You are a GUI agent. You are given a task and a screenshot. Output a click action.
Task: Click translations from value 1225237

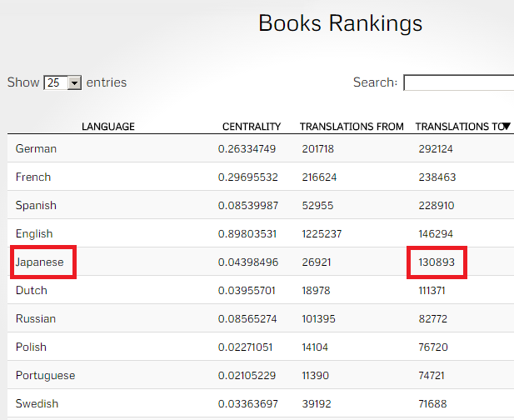[x=322, y=234]
